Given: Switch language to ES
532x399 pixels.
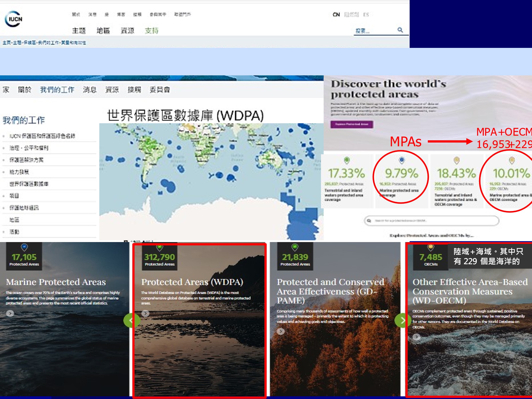Looking at the screenshot, I should tap(366, 15).
